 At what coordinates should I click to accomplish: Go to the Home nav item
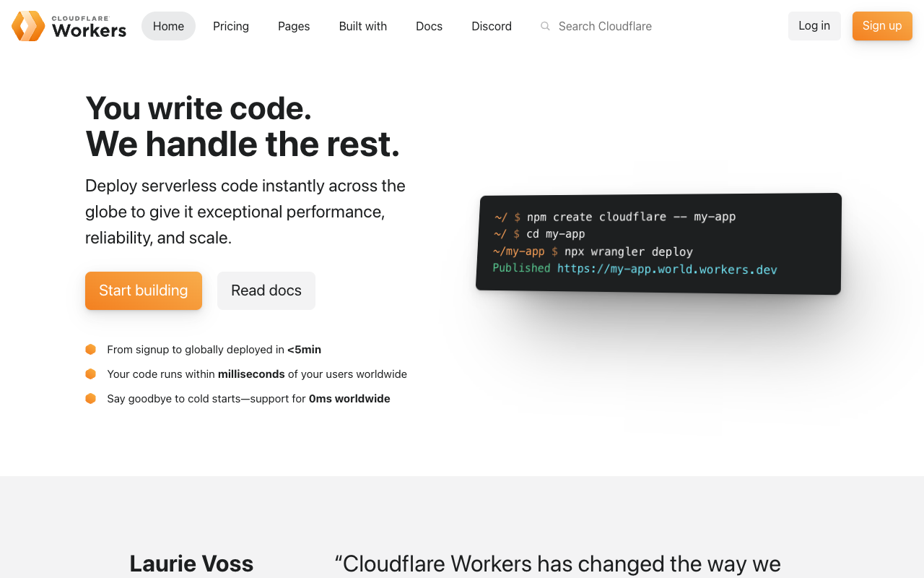coord(168,26)
